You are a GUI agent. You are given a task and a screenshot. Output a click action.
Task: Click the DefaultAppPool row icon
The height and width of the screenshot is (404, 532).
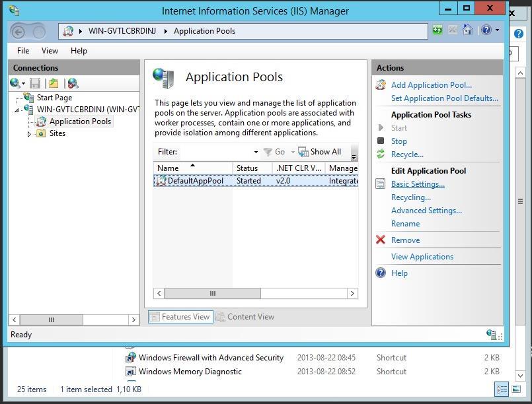(x=161, y=181)
